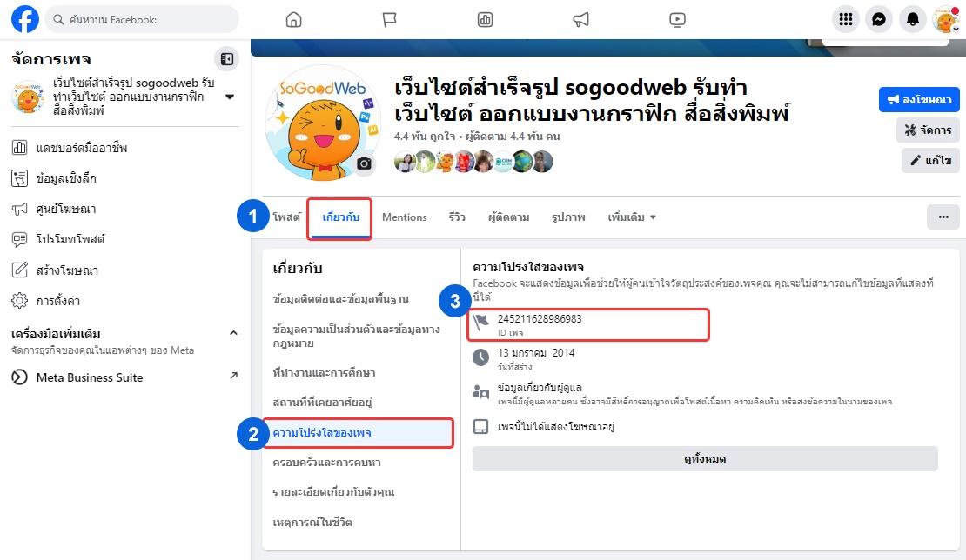Click the ผู้ติดตาม 4.4 พัน คน count
Screen dimensions: 966x560
point(513,136)
